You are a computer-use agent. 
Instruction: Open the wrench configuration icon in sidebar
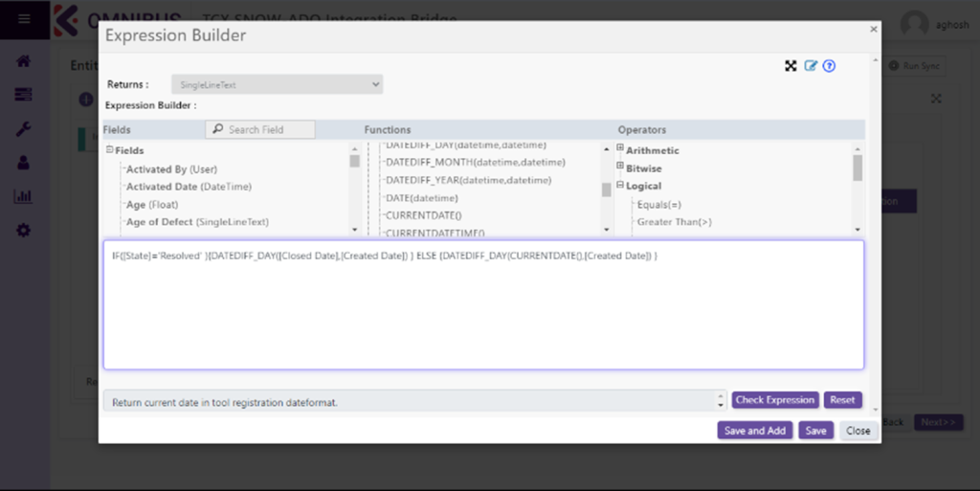tap(24, 128)
